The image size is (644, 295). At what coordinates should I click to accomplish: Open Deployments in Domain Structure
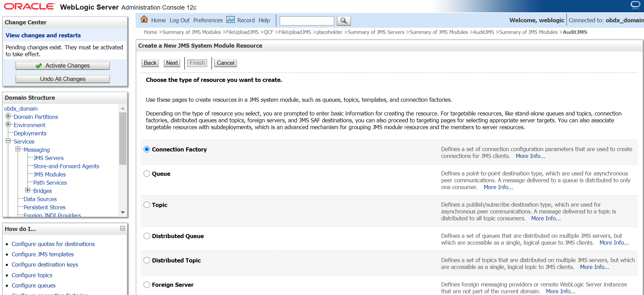click(x=30, y=133)
